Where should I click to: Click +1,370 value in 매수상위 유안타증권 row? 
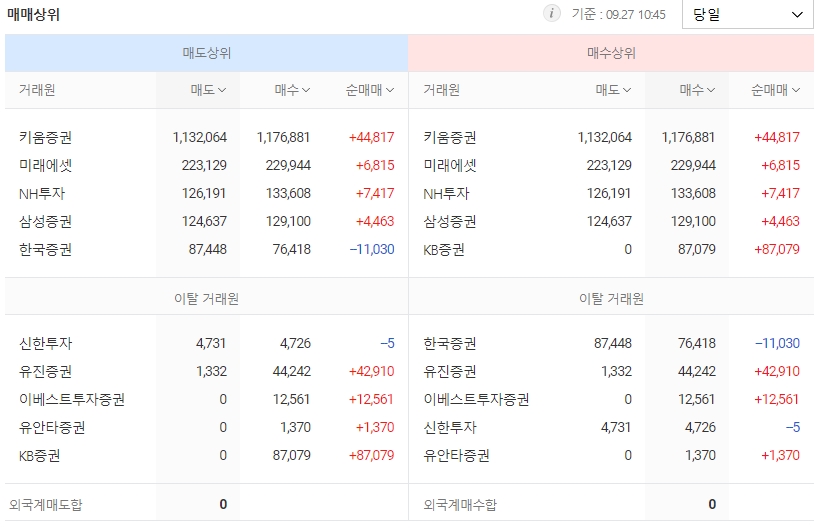pyautogui.click(x=780, y=455)
